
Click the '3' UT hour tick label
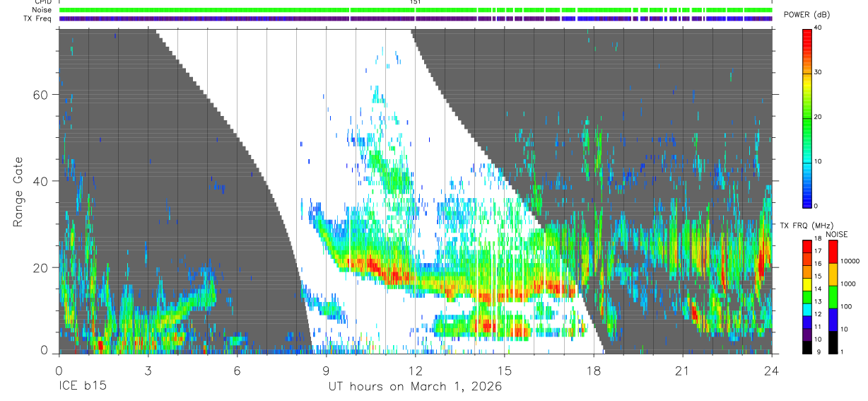(148, 371)
